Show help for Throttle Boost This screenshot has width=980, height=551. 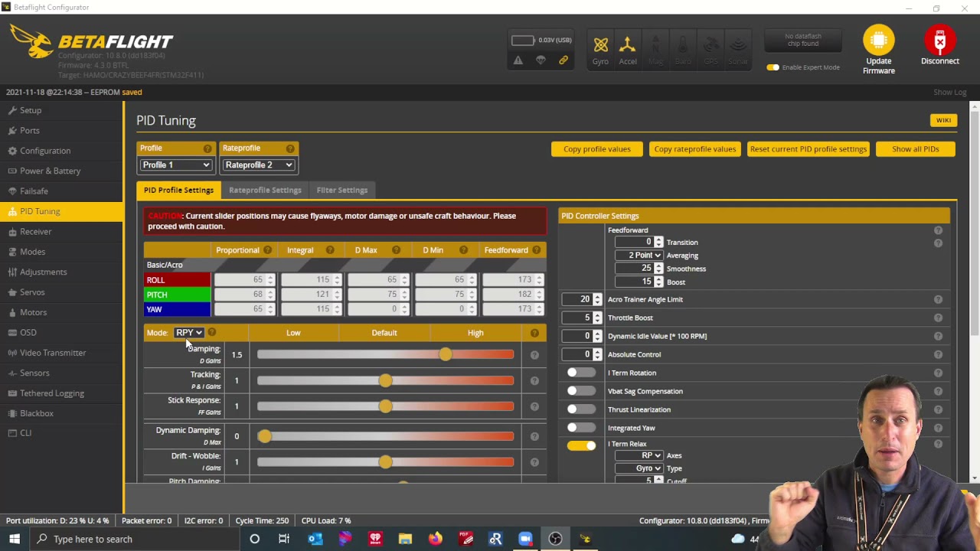pyautogui.click(x=938, y=318)
